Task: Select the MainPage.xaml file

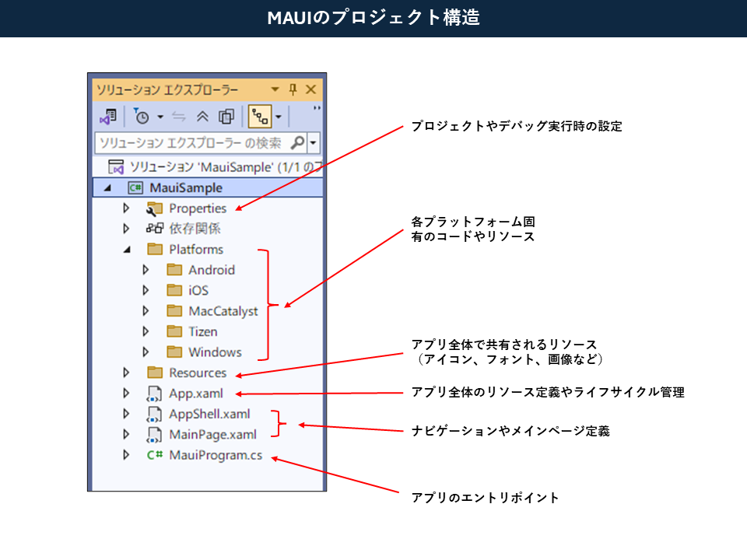Action: coord(212,435)
